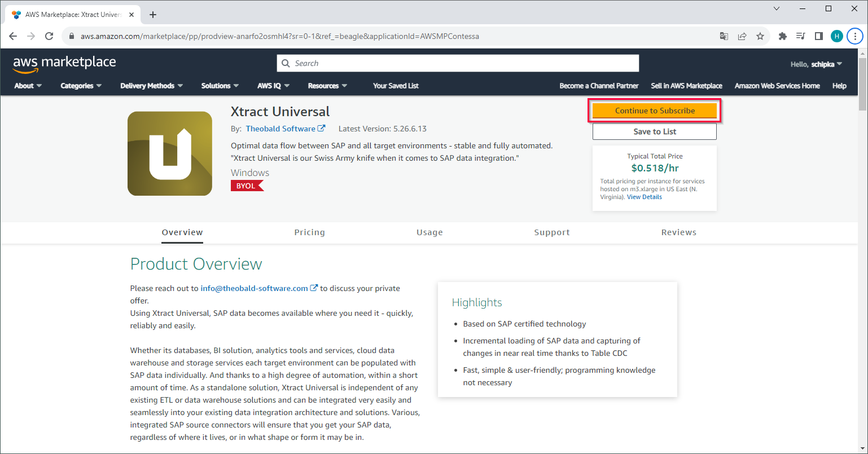
Task: Click the browser back arrow
Action: (x=13, y=36)
